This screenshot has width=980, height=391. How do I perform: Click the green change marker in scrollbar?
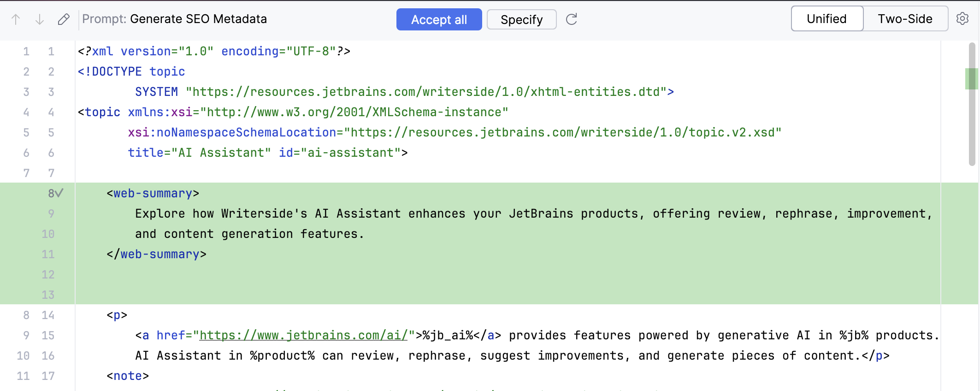971,78
